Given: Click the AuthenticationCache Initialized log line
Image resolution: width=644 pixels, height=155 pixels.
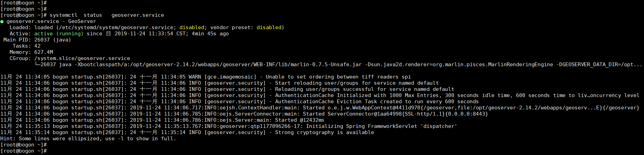Looking at the screenshot, I should (x=320, y=95).
